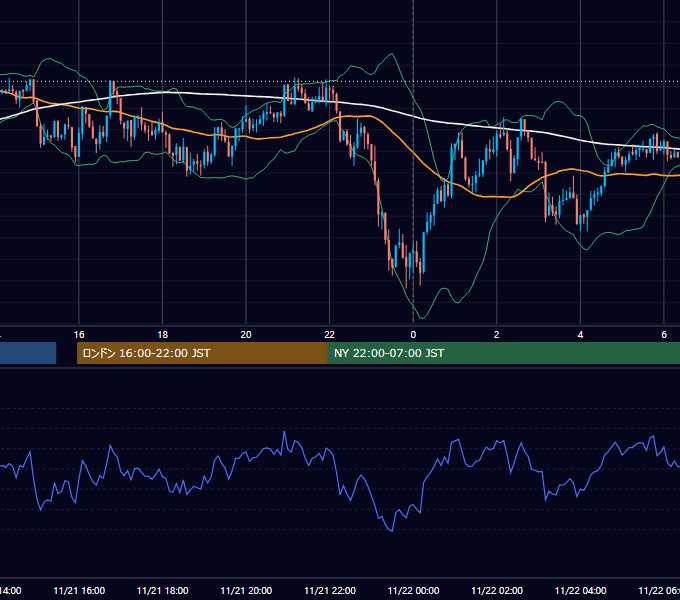Screen dimensions: 680x600
Task: Click the 0 hour label on upper axis
Action: pos(413,335)
